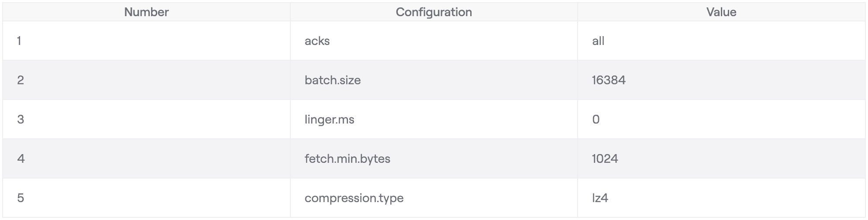
Task: Select the acks configuration cell
Action: click(x=317, y=41)
